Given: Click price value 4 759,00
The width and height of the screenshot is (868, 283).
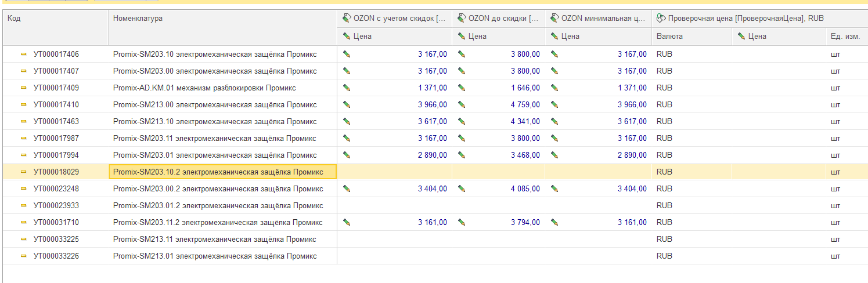Looking at the screenshot, I should coord(525,105).
